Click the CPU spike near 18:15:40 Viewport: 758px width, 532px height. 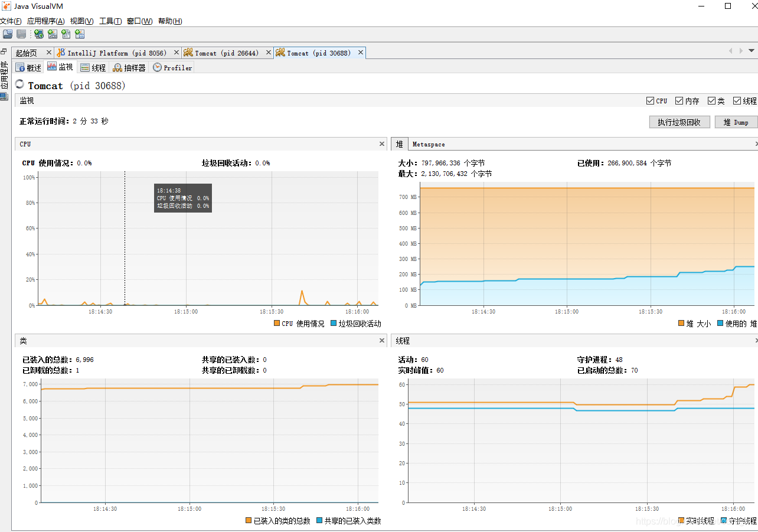pyautogui.click(x=302, y=297)
